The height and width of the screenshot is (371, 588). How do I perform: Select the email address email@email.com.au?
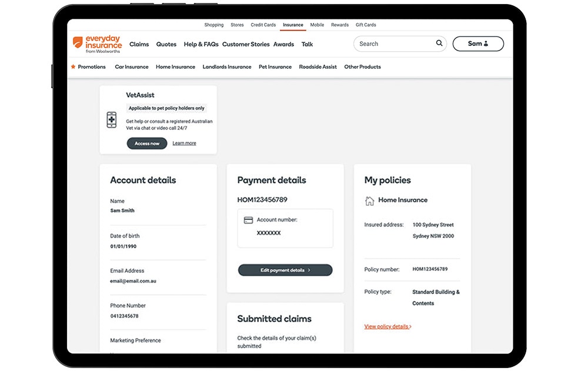pos(133,281)
